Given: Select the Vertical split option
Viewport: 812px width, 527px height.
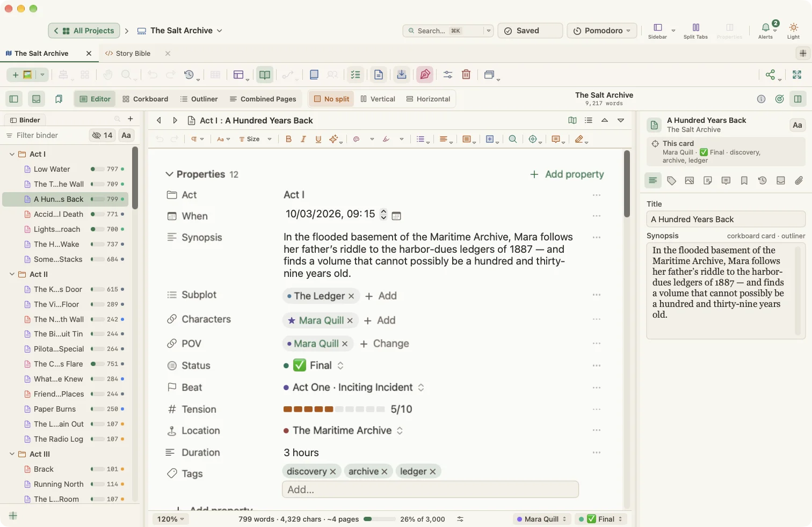Looking at the screenshot, I should pos(378,99).
